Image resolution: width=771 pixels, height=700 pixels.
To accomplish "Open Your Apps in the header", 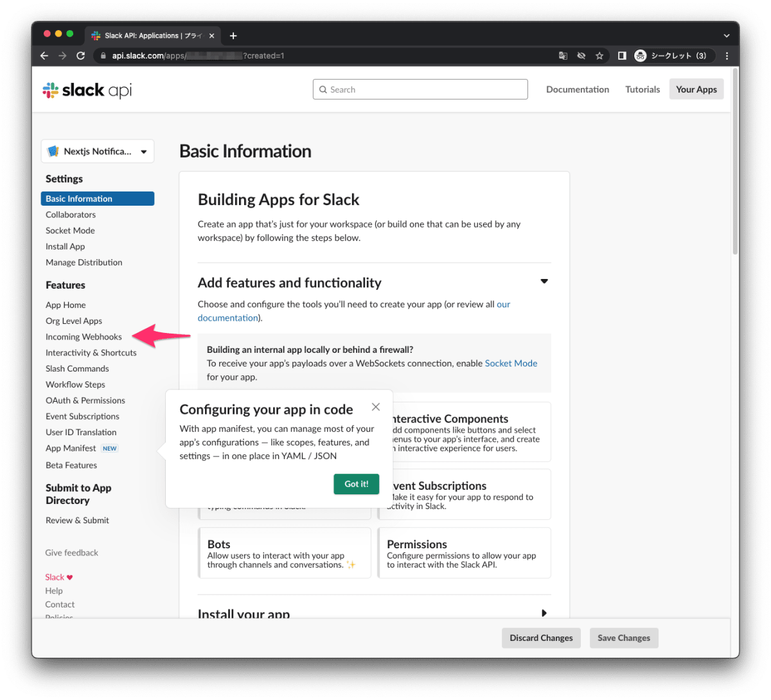I will tap(696, 89).
